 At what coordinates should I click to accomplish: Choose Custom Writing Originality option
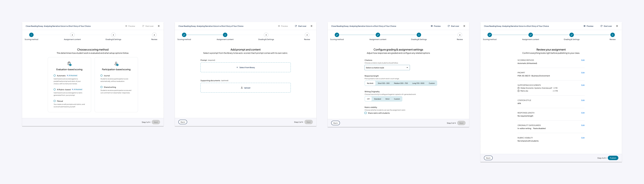(x=397, y=99)
